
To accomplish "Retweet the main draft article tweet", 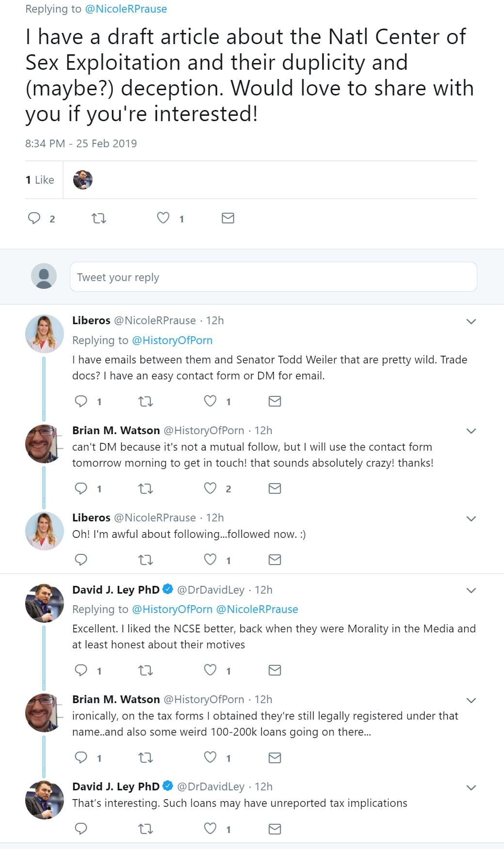I will point(99,219).
